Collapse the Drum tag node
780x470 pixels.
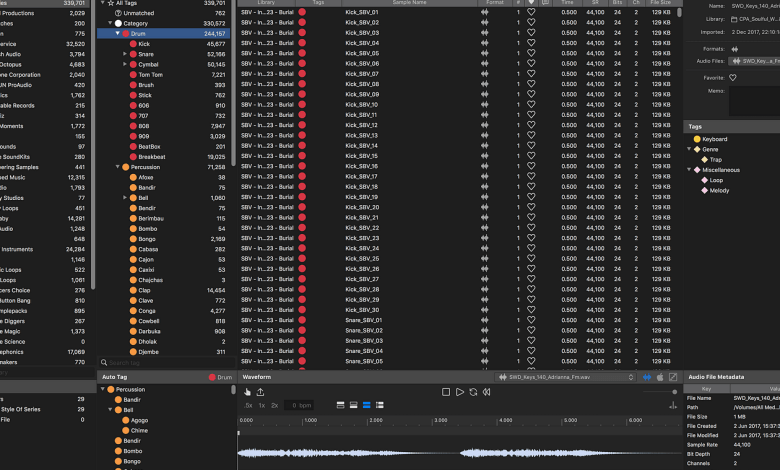point(117,33)
